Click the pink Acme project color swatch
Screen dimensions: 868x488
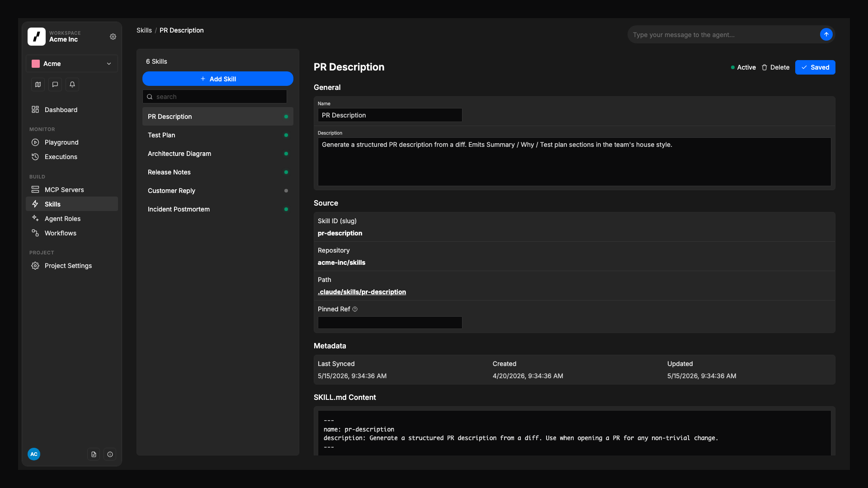click(x=36, y=64)
